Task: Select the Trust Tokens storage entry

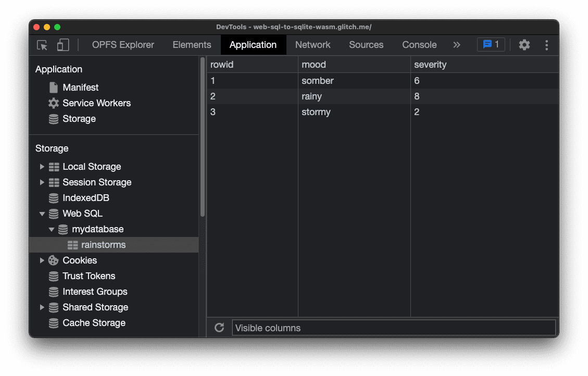Action: pos(89,276)
